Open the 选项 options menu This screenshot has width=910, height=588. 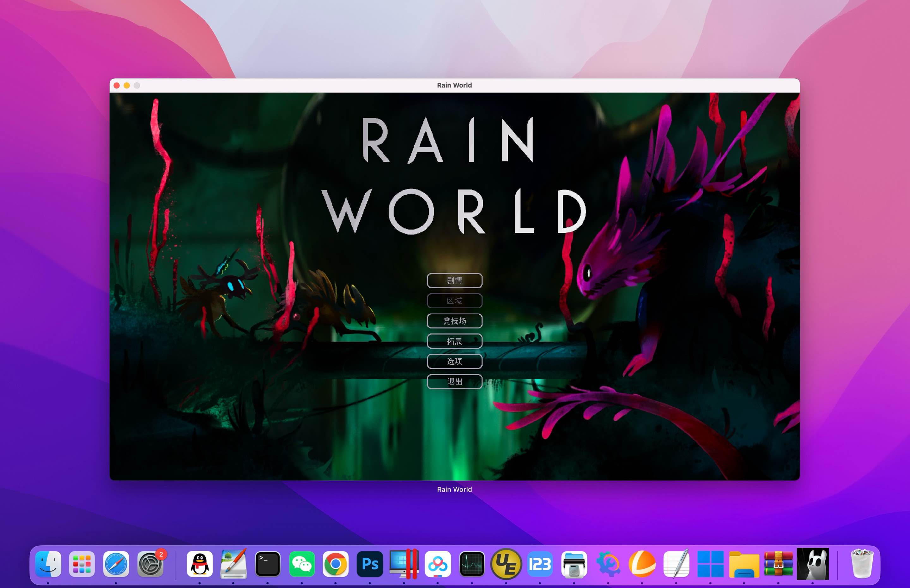(454, 361)
